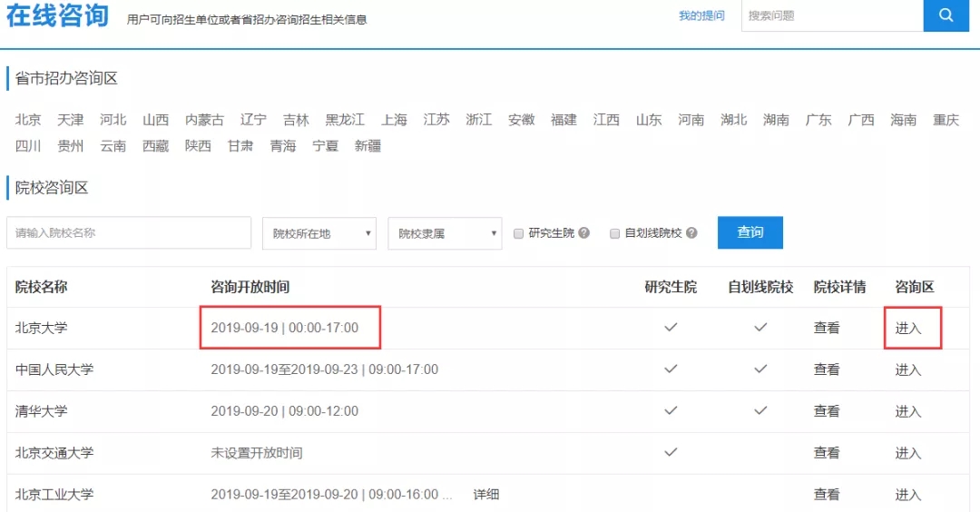
Task: Focus the 请输入院校名称 input field
Action: coord(129,233)
